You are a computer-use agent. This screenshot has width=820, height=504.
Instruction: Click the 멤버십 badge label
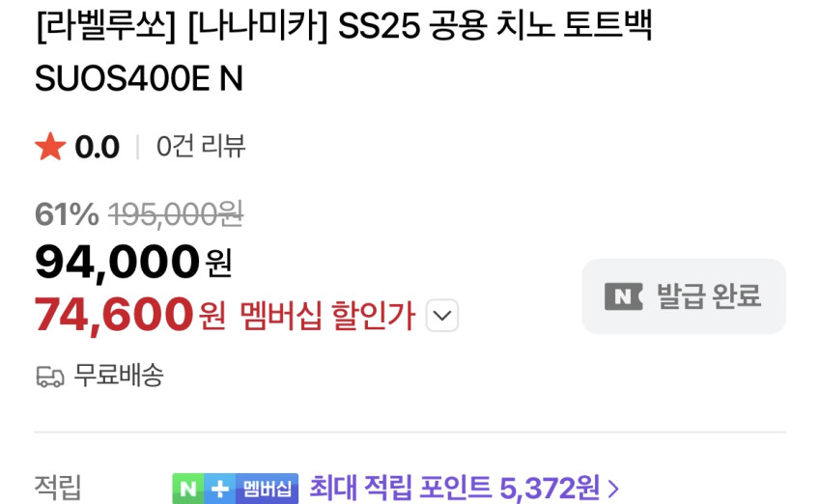point(267,489)
